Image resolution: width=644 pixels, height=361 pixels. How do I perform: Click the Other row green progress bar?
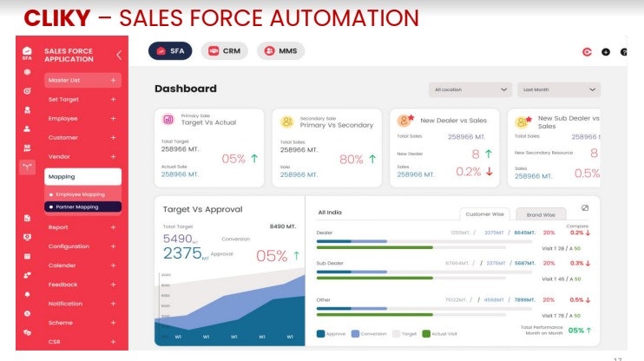click(375, 315)
